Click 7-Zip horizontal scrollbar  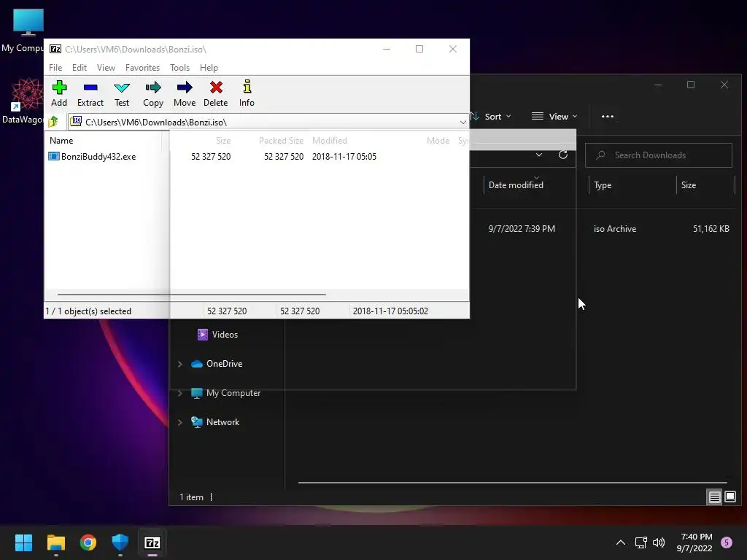(192, 295)
